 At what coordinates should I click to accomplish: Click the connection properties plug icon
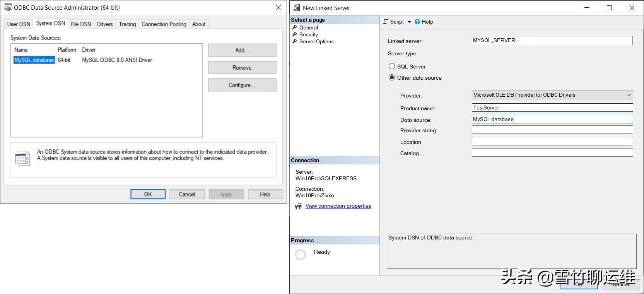(298, 206)
